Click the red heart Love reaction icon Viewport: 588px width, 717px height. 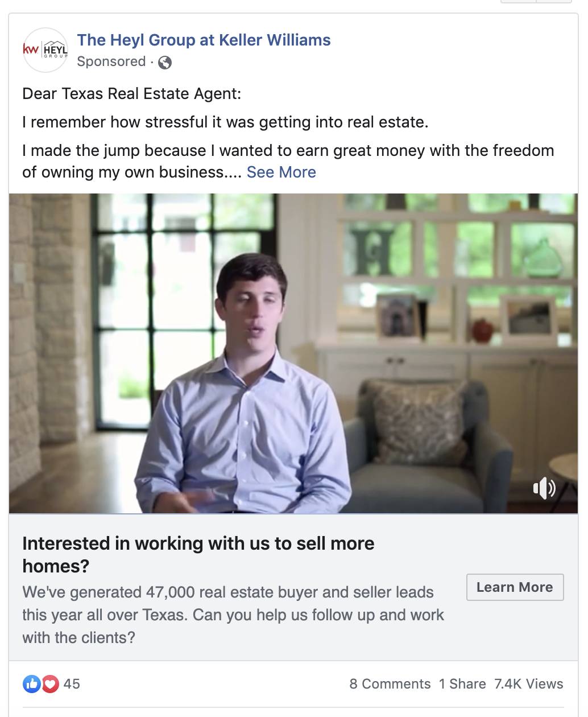[50, 683]
